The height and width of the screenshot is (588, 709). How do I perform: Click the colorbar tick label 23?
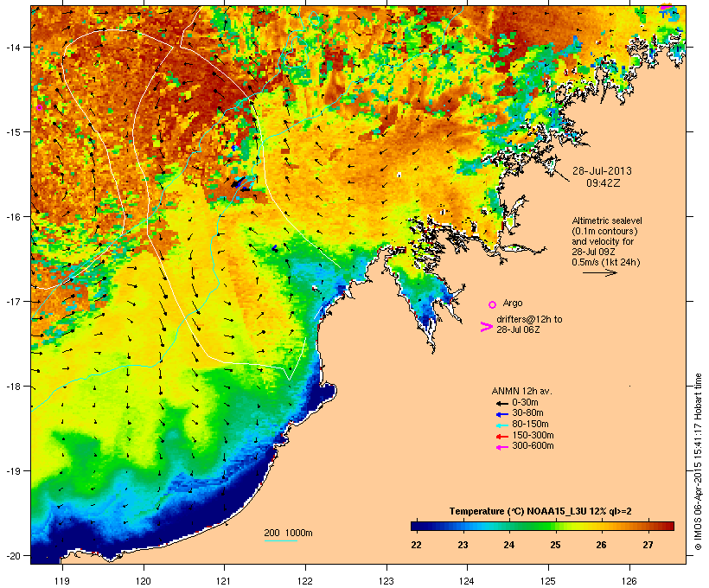click(463, 545)
